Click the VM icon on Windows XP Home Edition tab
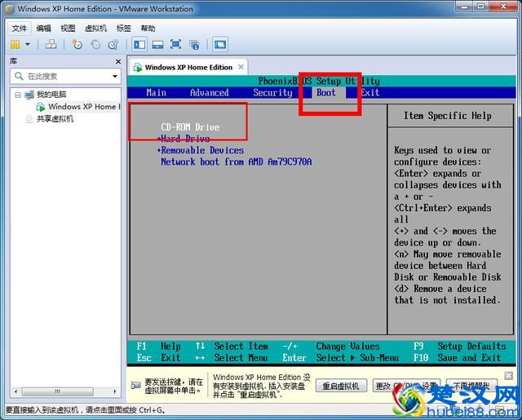Screen dimensions: 522x420 [138, 68]
